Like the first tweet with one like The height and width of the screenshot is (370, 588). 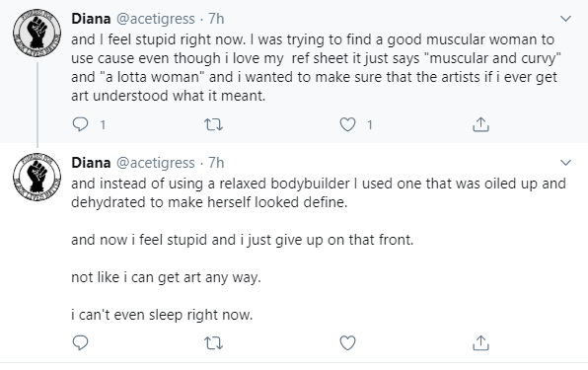pos(347,124)
